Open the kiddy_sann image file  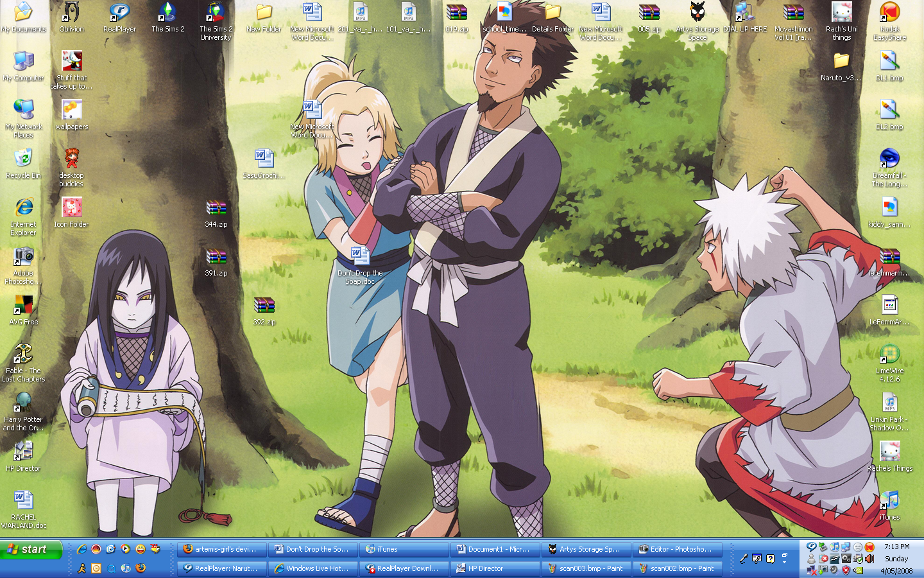pyautogui.click(x=889, y=213)
